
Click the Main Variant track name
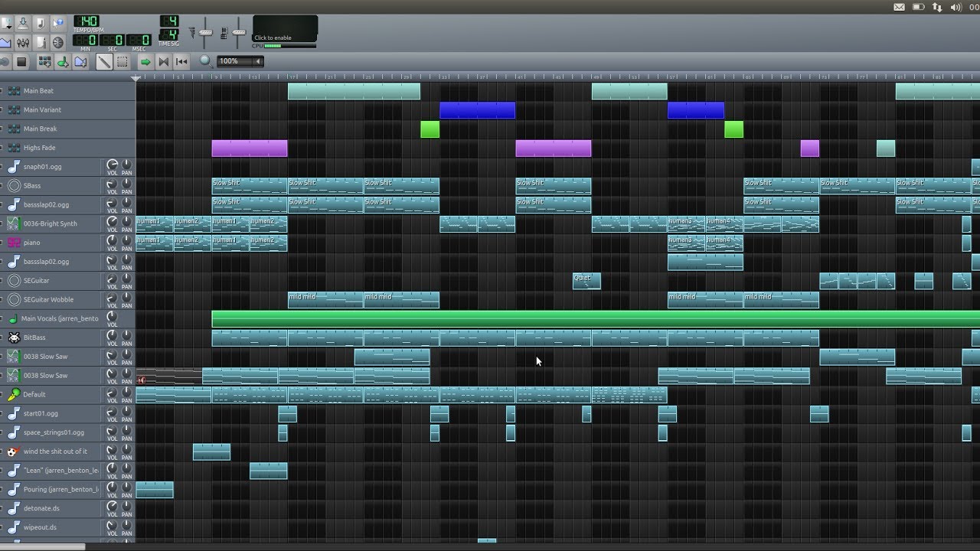pyautogui.click(x=42, y=110)
